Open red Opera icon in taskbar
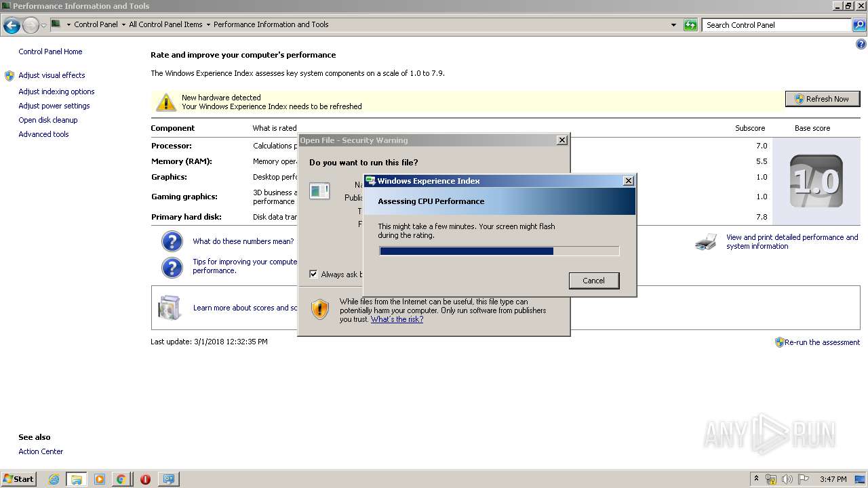The width and height of the screenshot is (868, 488). pos(145,479)
